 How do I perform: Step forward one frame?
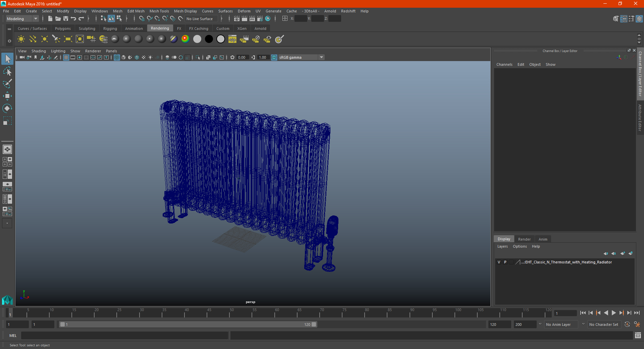pyautogui.click(x=629, y=313)
